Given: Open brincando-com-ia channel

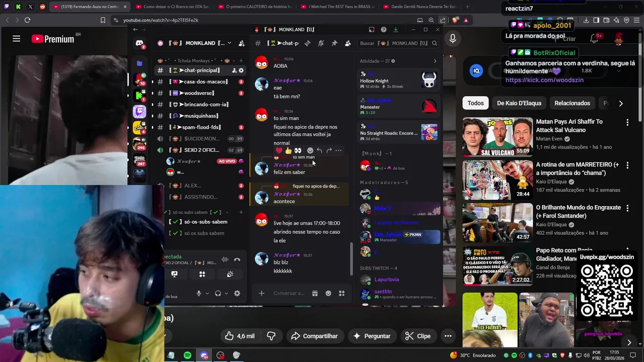Looking at the screenshot, I should [200, 105].
